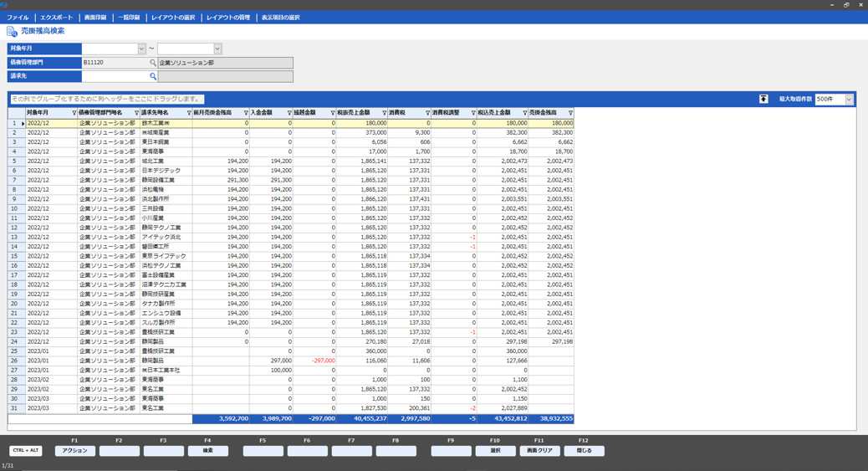Open filter for 前月売掛金残高 column
This screenshot has height=471, width=868.
coord(246,113)
